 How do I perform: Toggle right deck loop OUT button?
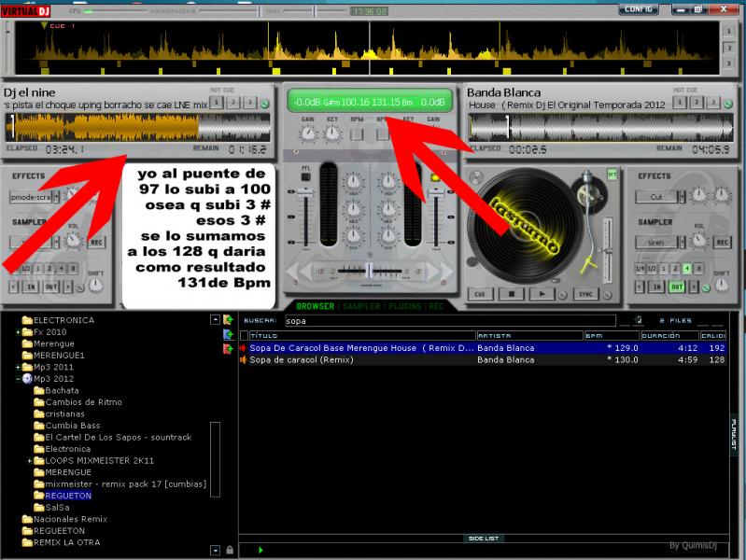coord(677,287)
